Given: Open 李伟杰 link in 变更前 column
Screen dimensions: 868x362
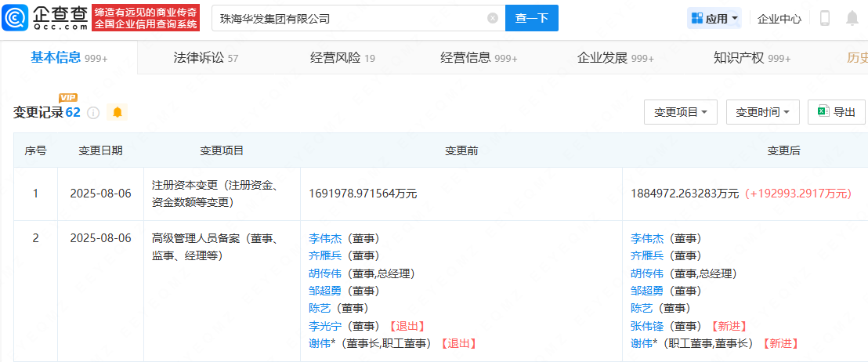Looking at the screenshot, I should point(325,238).
